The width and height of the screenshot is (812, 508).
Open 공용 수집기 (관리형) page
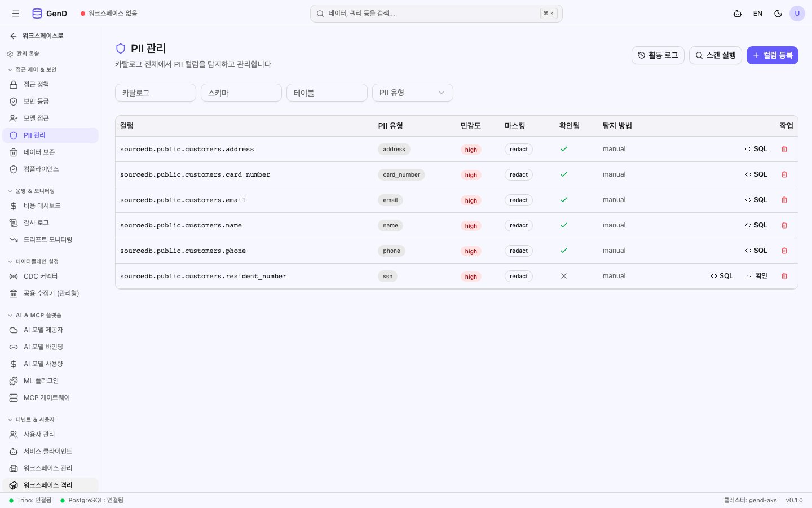(x=51, y=293)
